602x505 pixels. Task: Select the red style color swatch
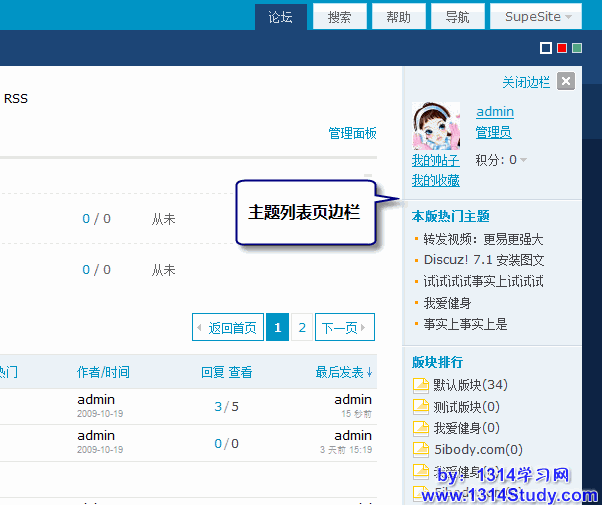click(x=561, y=48)
